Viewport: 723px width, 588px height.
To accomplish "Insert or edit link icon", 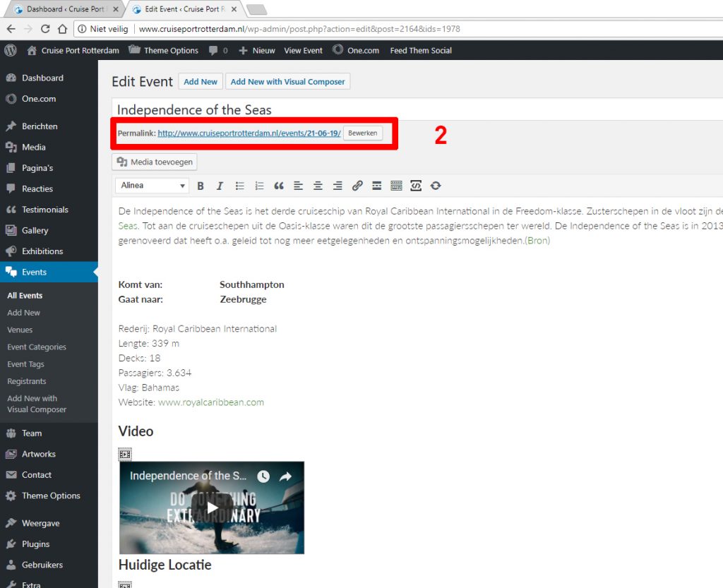I will point(357,186).
